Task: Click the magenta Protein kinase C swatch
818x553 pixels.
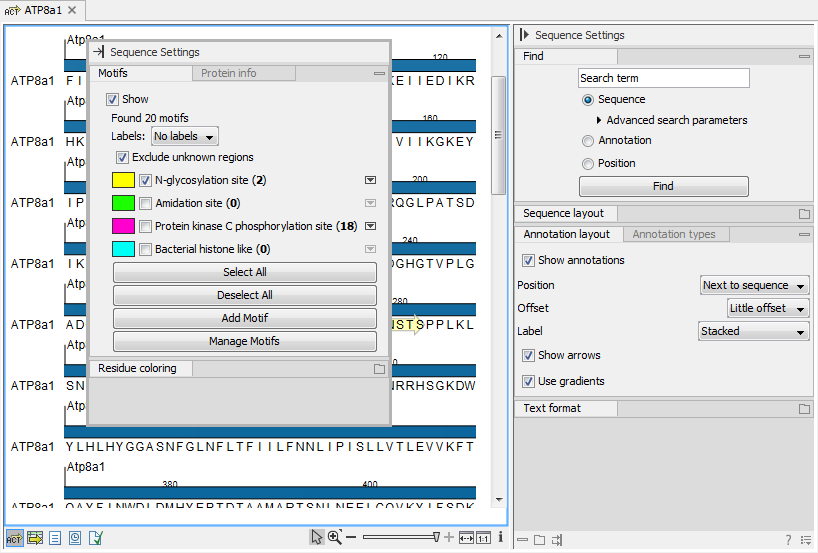Action: [x=124, y=226]
